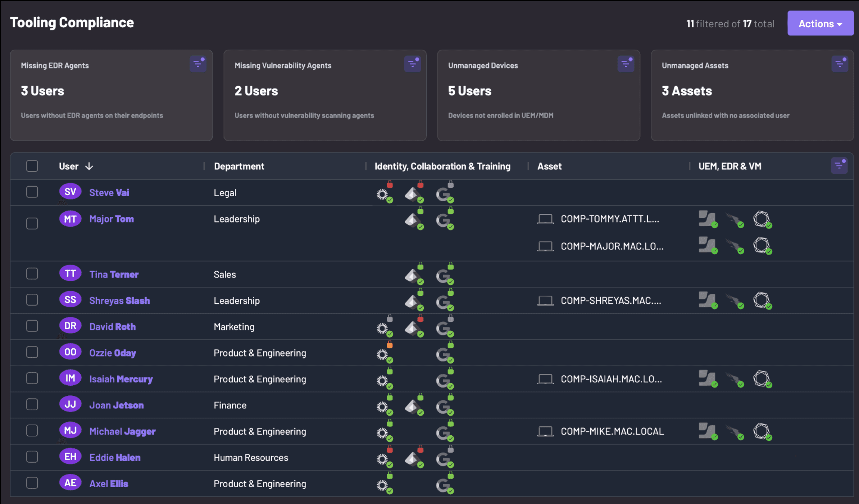Viewport: 859px width, 504px height.
Task: Click the EH avatar for Eddie Halen
Action: [x=70, y=457]
